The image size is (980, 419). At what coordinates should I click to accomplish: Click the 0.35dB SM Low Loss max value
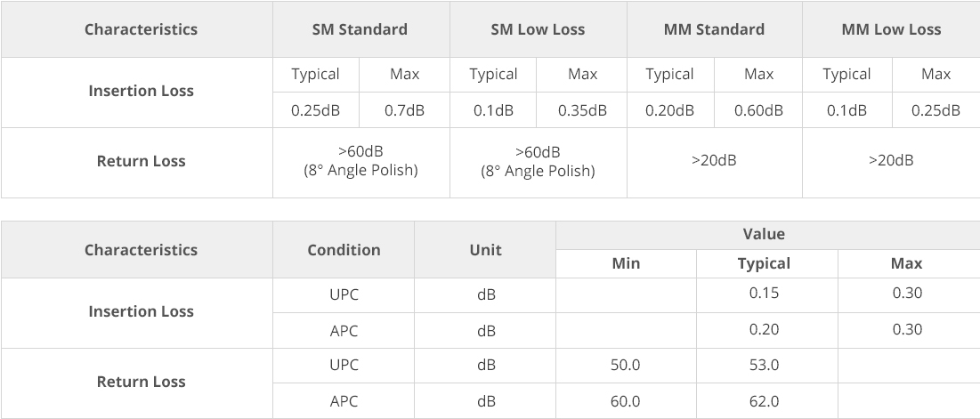(582, 110)
